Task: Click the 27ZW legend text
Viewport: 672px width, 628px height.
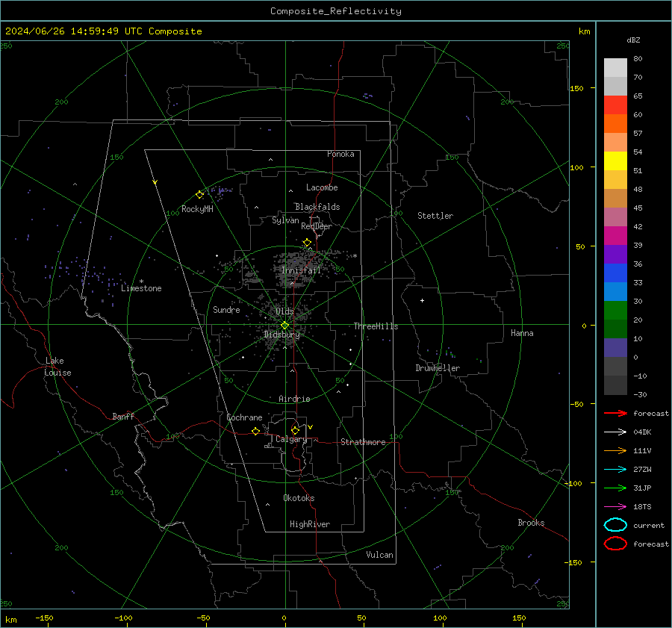Action: click(642, 470)
